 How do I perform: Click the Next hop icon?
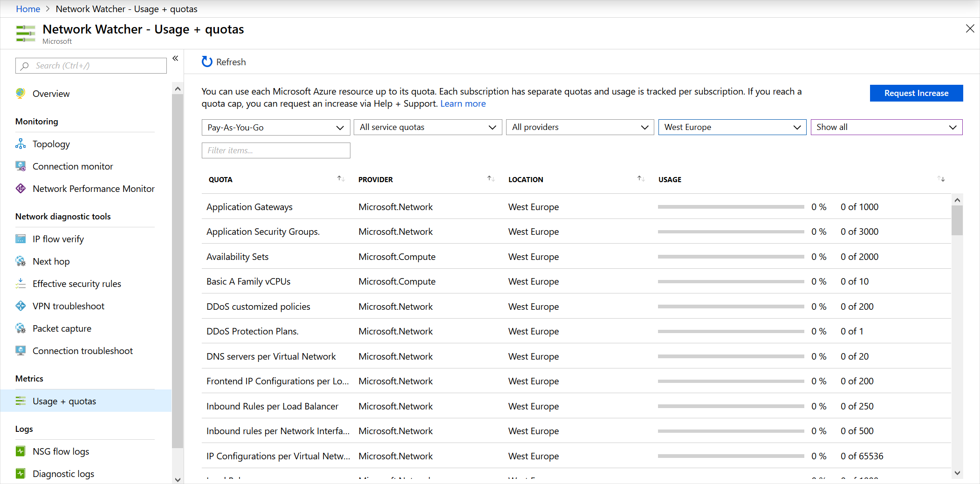tap(21, 261)
